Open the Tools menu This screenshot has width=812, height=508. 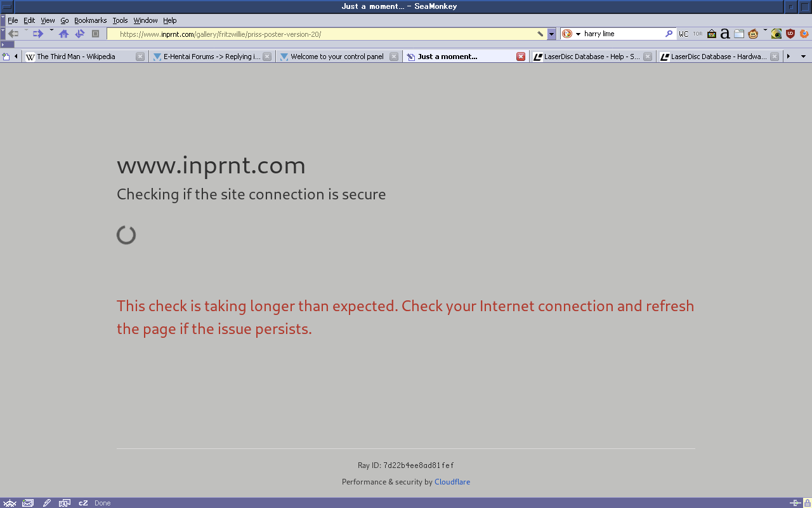(120, 20)
